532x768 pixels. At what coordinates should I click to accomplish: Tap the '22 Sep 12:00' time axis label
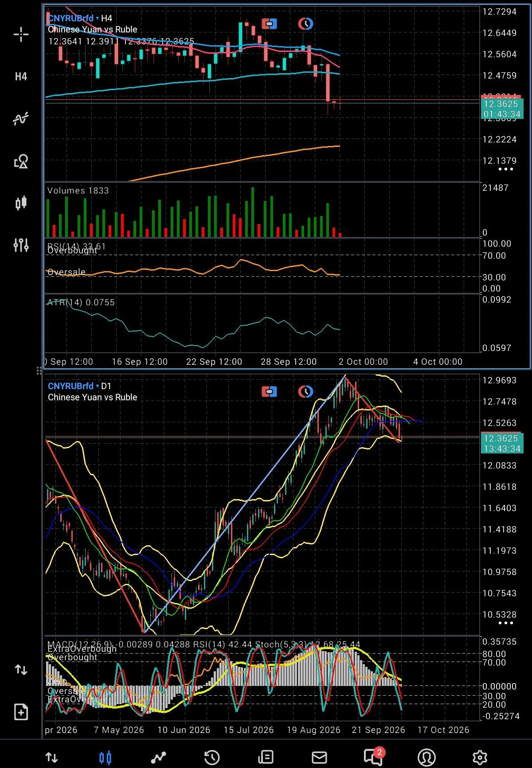214,362
